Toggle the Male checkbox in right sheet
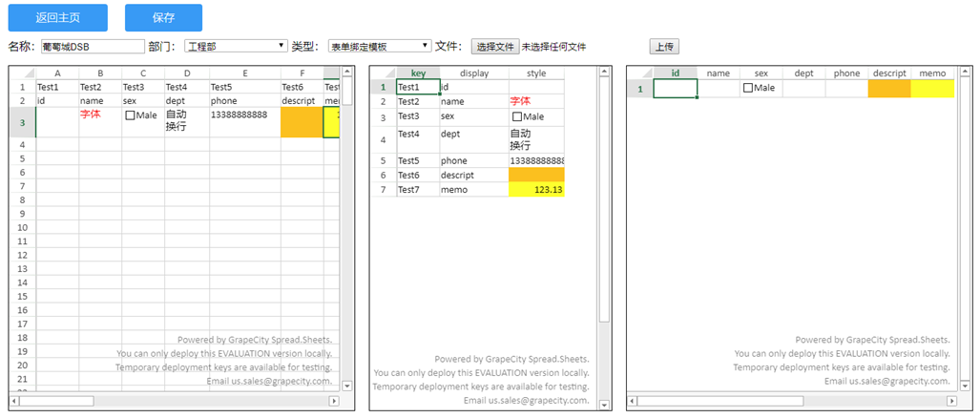The height and width of the screenshot is (418, 980). pyautogui.click(x=747, y=88)
